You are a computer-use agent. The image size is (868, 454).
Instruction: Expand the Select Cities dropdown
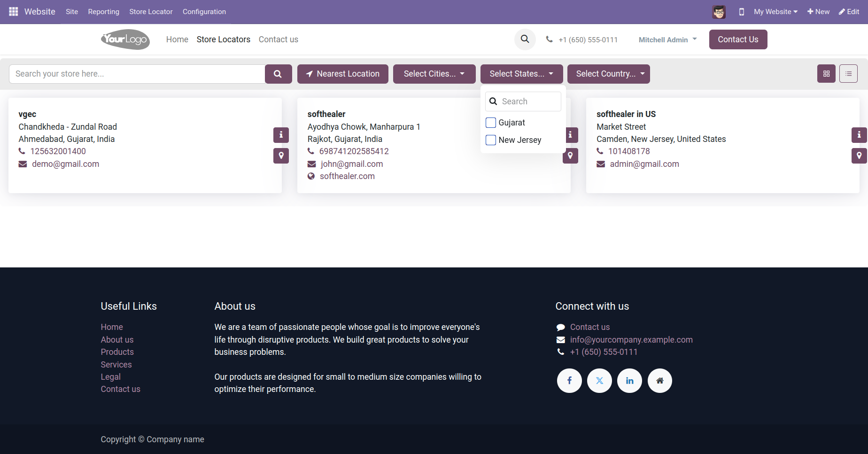pos(434,74)
